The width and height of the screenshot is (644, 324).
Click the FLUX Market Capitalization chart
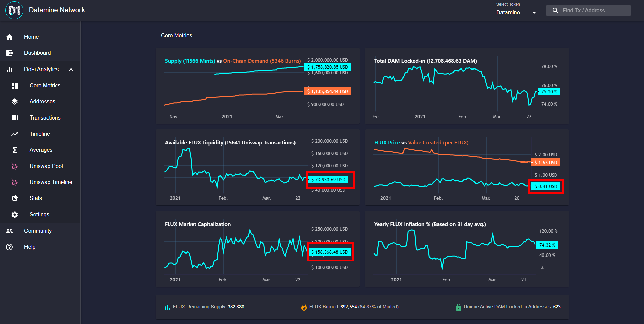(258, 249)
